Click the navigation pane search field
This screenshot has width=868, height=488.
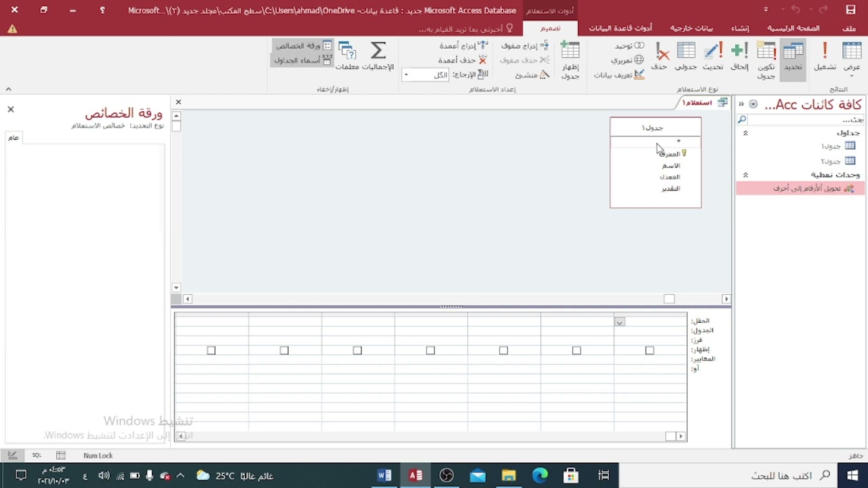pos(806,119)
